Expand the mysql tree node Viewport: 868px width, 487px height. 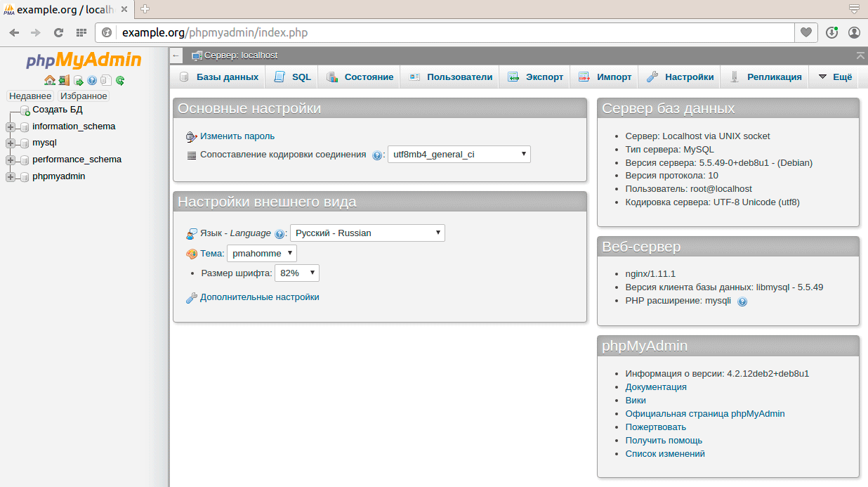(10, 143)
